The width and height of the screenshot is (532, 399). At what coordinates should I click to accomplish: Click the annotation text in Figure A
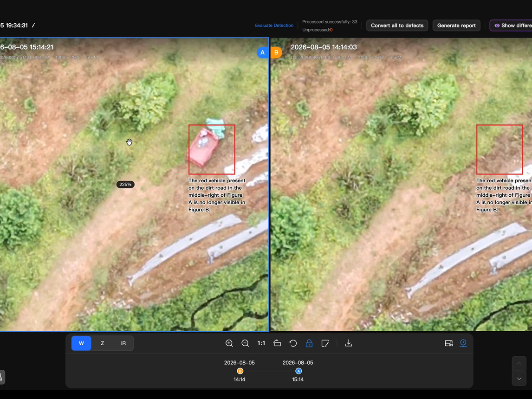click(x=217, y=195)
